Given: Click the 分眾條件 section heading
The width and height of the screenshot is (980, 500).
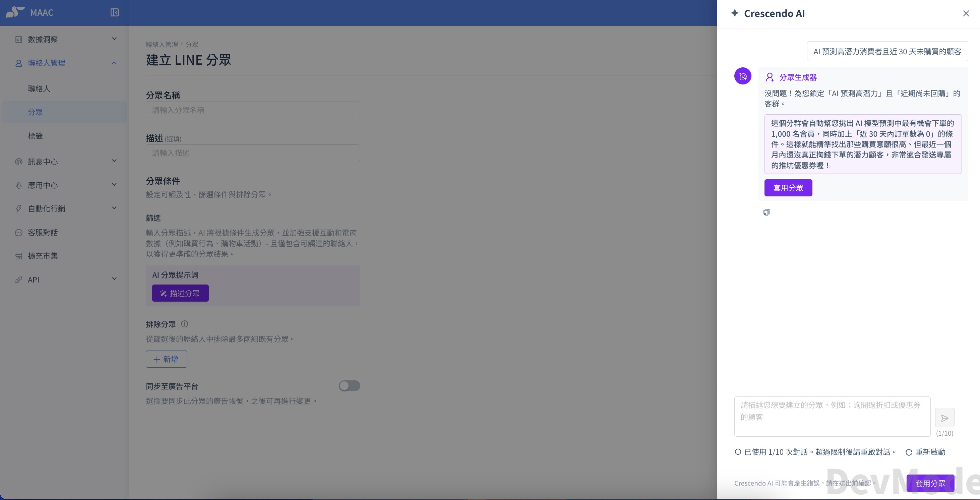Looking at the screenshot, I should pos(163,181).
